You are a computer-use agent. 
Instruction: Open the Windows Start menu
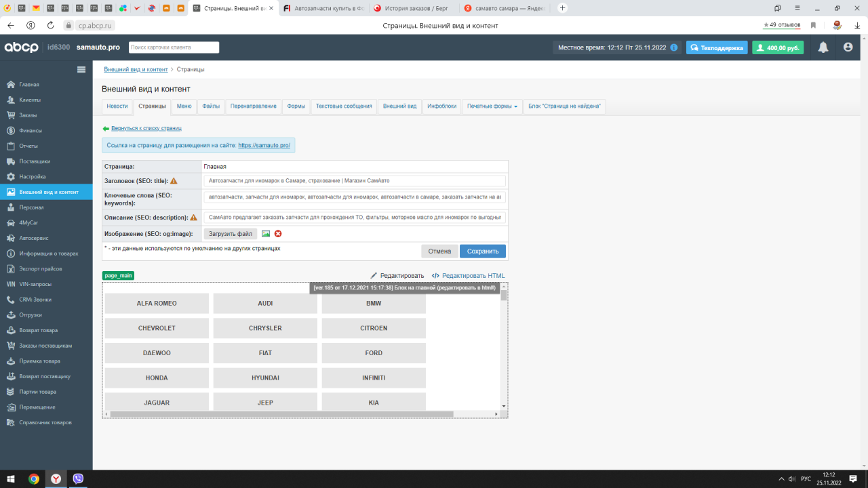[12, 479]
